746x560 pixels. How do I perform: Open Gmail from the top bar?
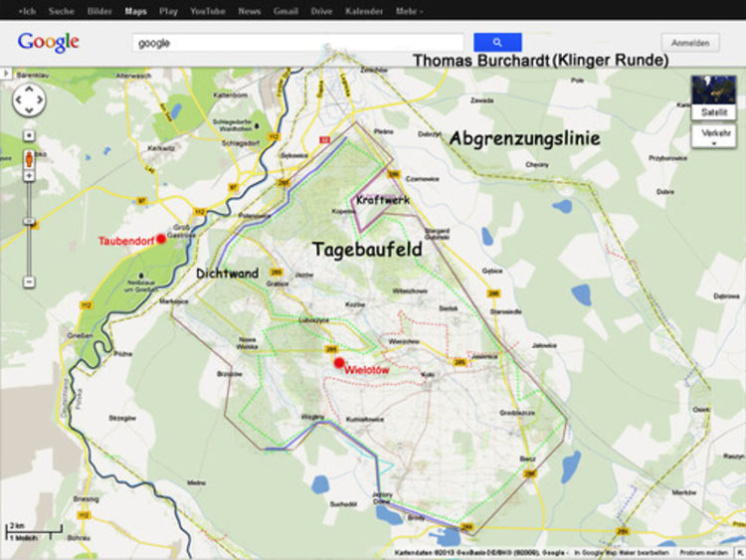[x=286, y=11]
